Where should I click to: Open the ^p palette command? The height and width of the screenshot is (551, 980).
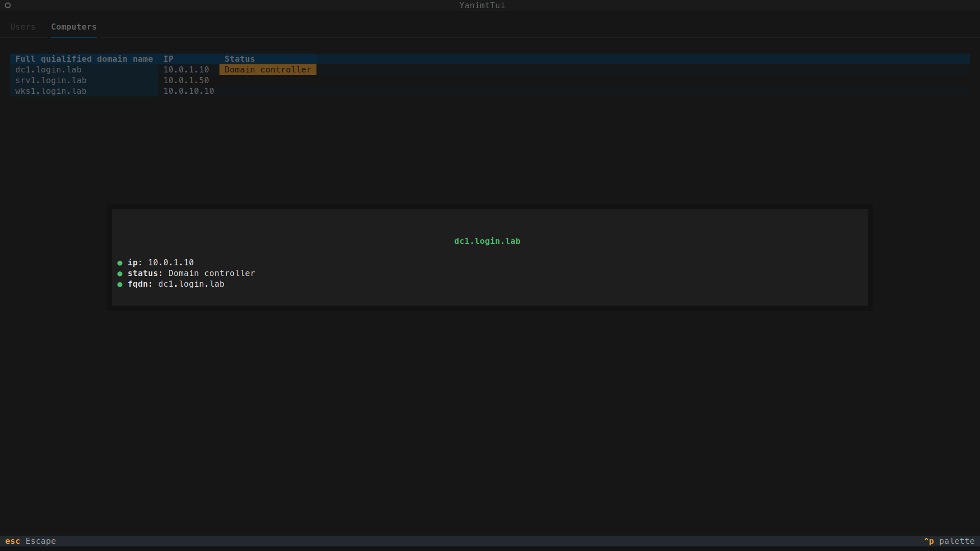tap(949, 541)
